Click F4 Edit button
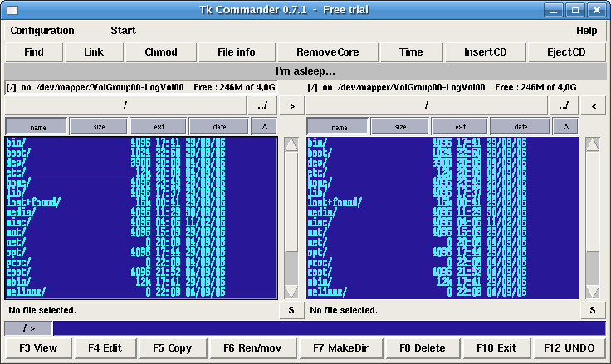The height and width of the screenshot is (364, 611). pyautogui.click(x=105, y=348)
